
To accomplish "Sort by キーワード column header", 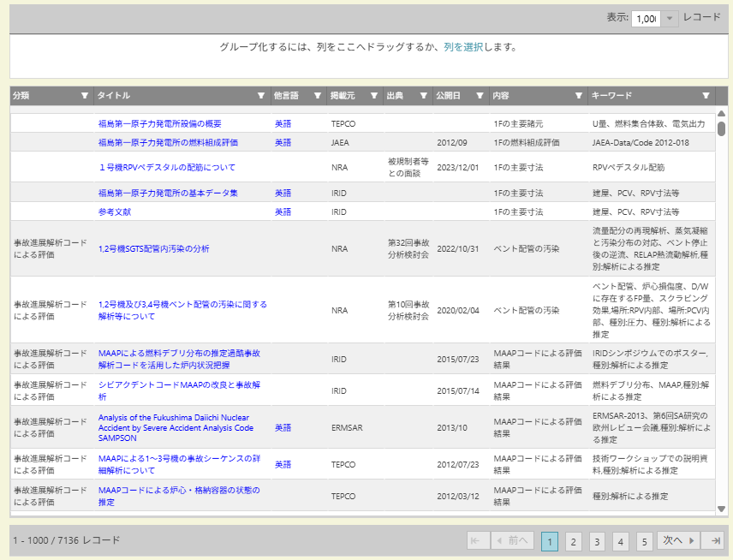I will coord(611,95).
